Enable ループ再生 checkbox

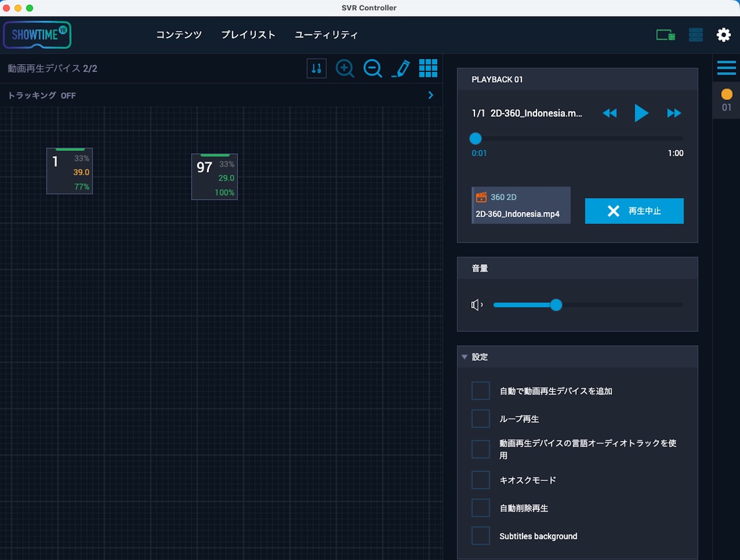[481, 418]
